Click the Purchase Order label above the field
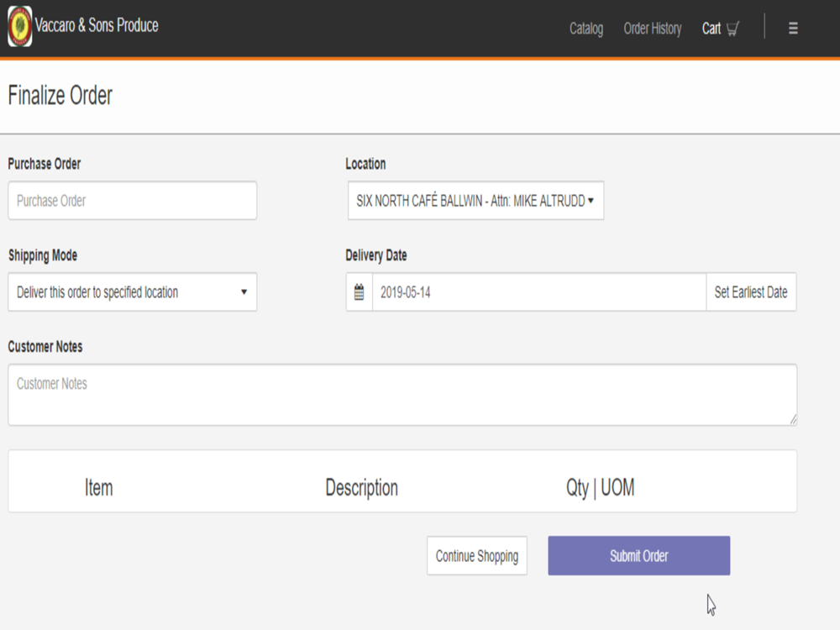 point(45,164)
